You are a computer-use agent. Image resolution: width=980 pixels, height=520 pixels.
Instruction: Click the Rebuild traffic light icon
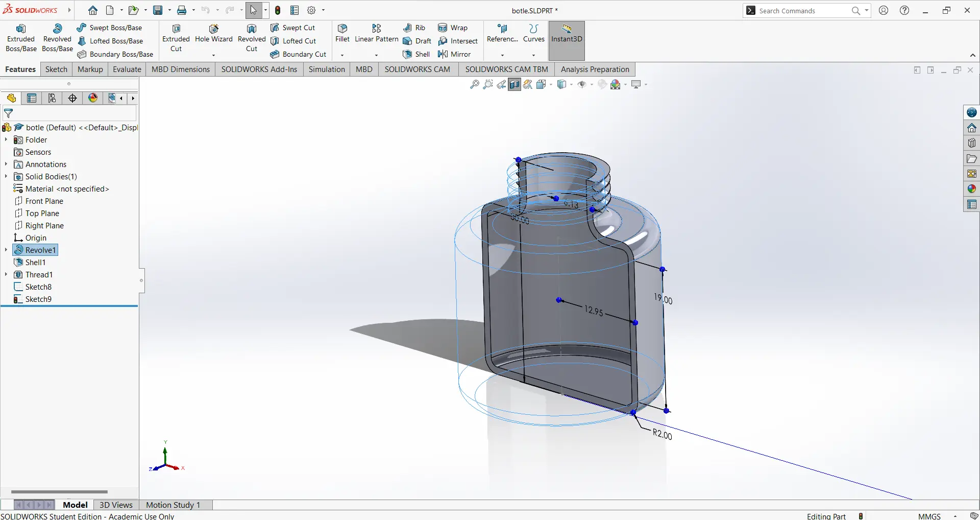[x=278, y=10]
